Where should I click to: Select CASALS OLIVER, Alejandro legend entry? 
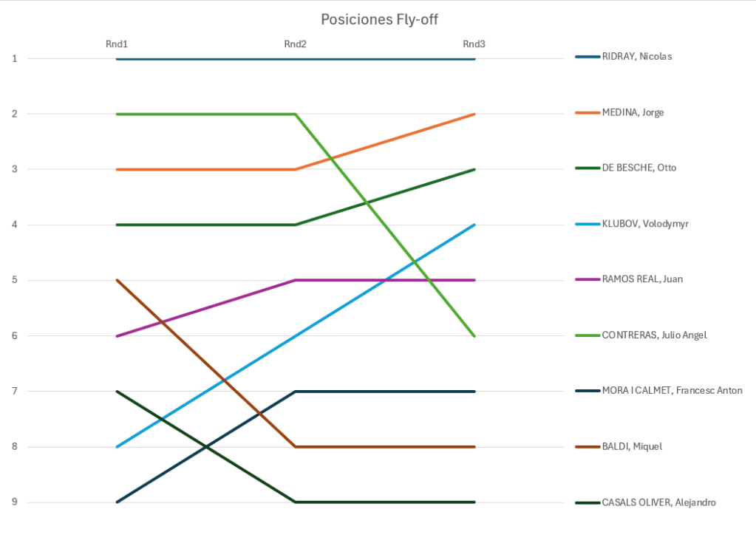[x=658, y=502]
